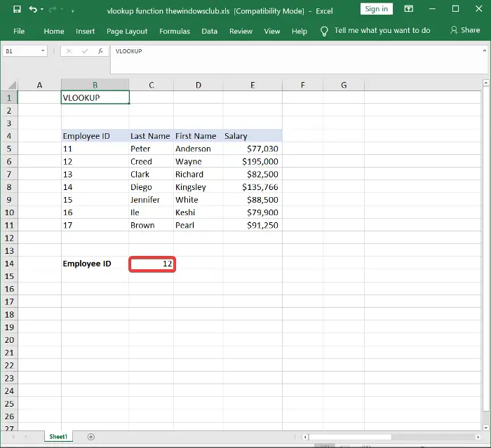
Task: Click the Cancel (X) formula icon
Action: [x=69, y=51]
